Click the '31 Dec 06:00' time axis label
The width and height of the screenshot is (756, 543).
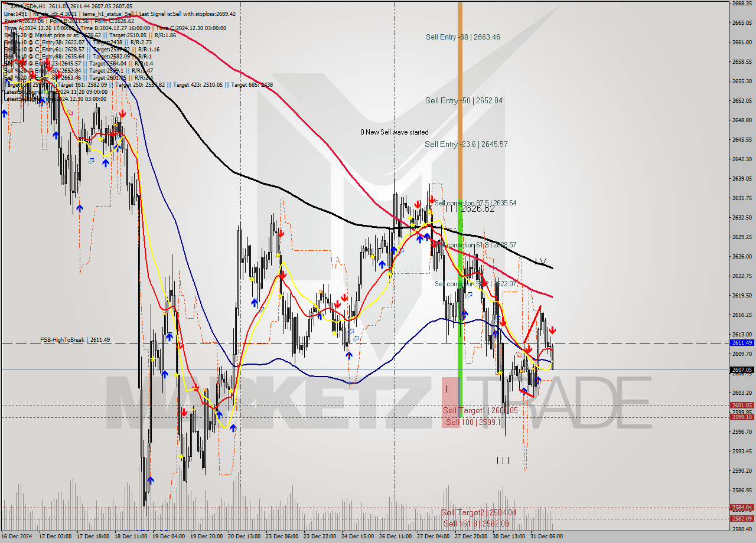click(x=547, y=537)
